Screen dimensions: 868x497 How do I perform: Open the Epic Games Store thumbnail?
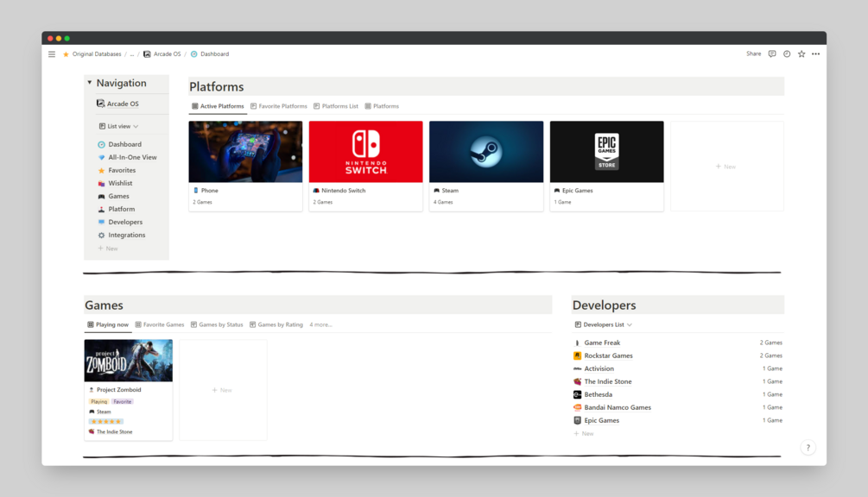[x=606, y=152]
